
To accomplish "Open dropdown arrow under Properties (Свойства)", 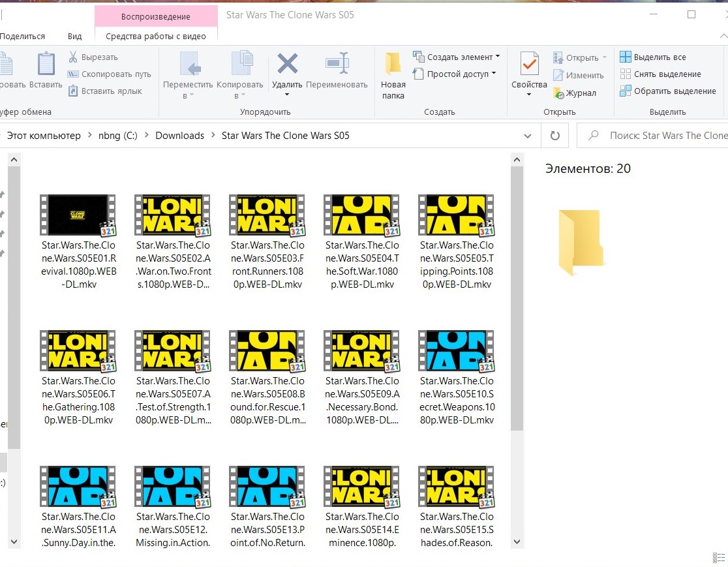I will point(529,95).
